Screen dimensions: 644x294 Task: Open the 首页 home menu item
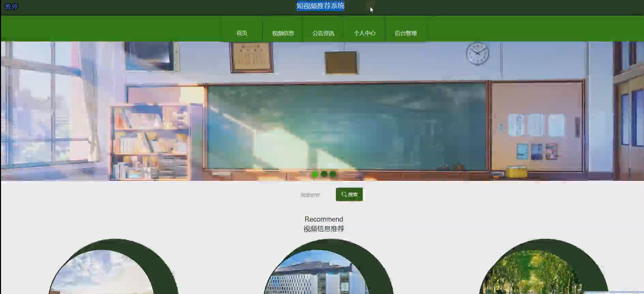click(x=242, y=33)
